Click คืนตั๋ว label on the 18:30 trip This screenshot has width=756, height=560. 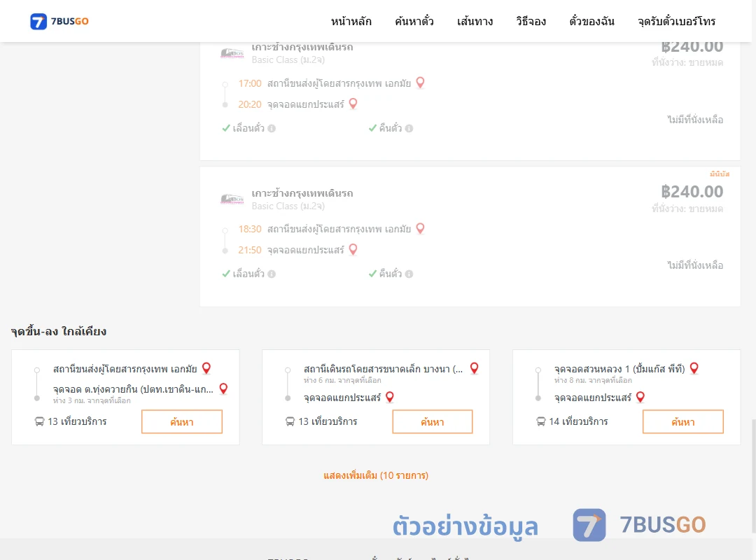(390, 274)
